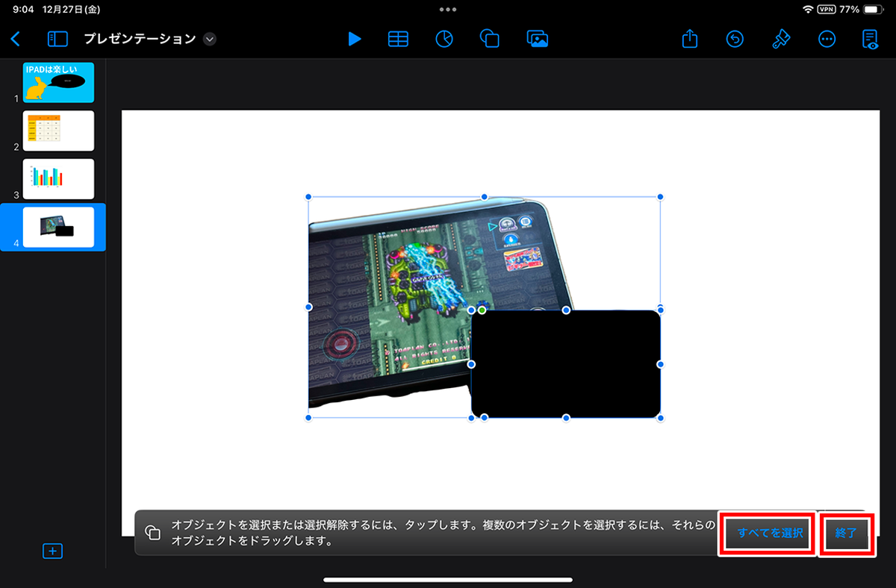Open presenter view options icon
The width and height of the screenshot is (896, 588).
coord(871,39)
